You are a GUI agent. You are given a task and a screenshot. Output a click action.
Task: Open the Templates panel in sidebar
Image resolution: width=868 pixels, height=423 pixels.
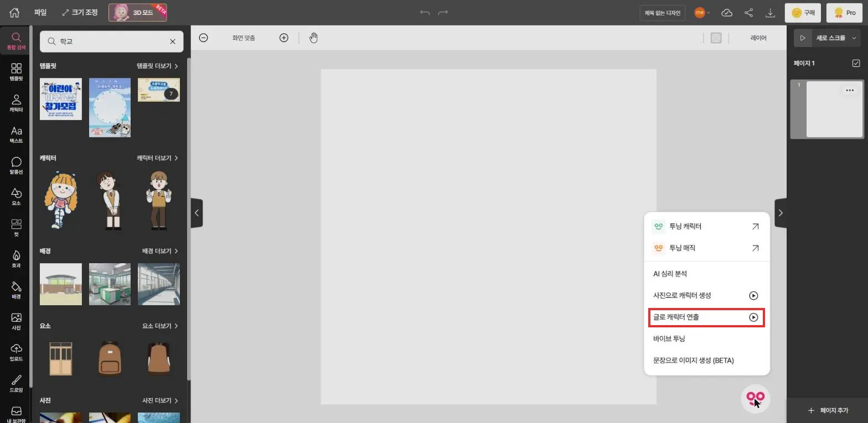[x=16, y=72]
